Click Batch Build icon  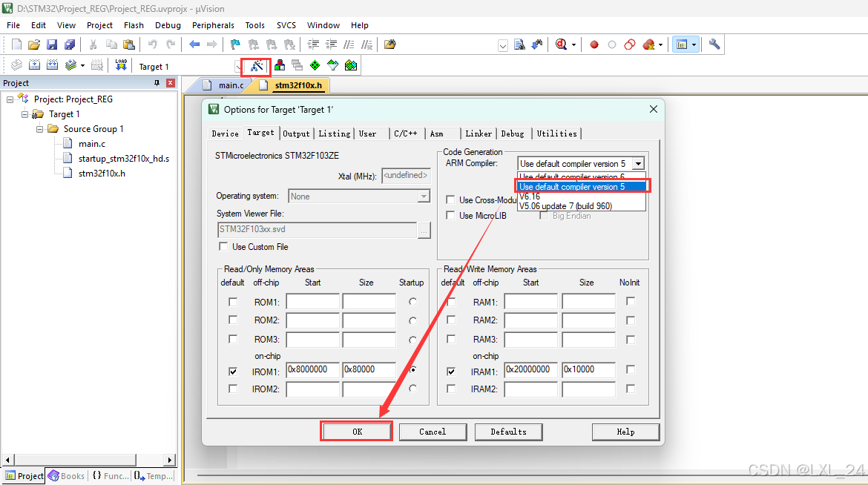point(70,65)
